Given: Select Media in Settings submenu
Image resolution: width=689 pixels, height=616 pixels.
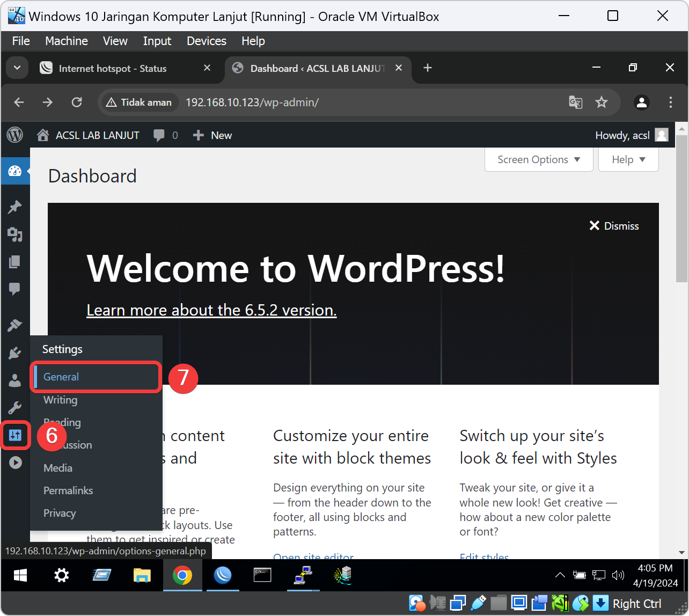Looking at the screenshot, I should coord(58,468).
